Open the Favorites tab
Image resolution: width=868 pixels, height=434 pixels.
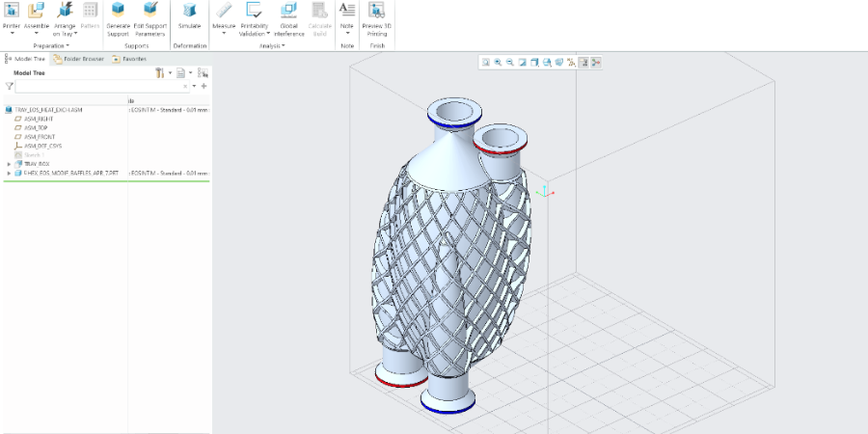pyautogui.click(x=129, y=59)
